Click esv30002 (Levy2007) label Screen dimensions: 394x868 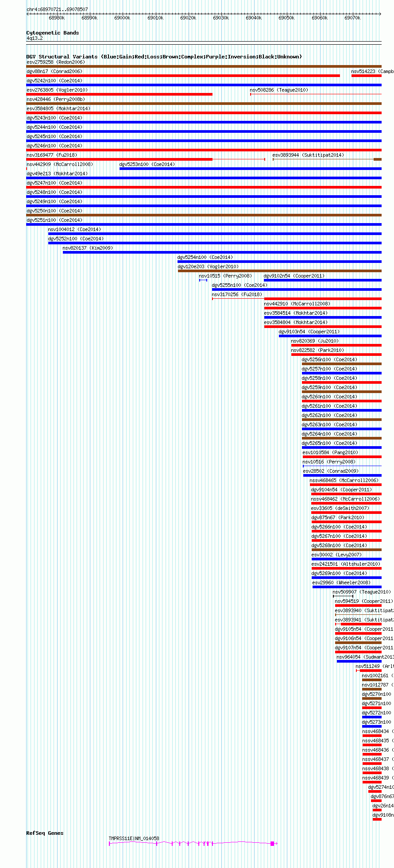(x=336, y=555)
